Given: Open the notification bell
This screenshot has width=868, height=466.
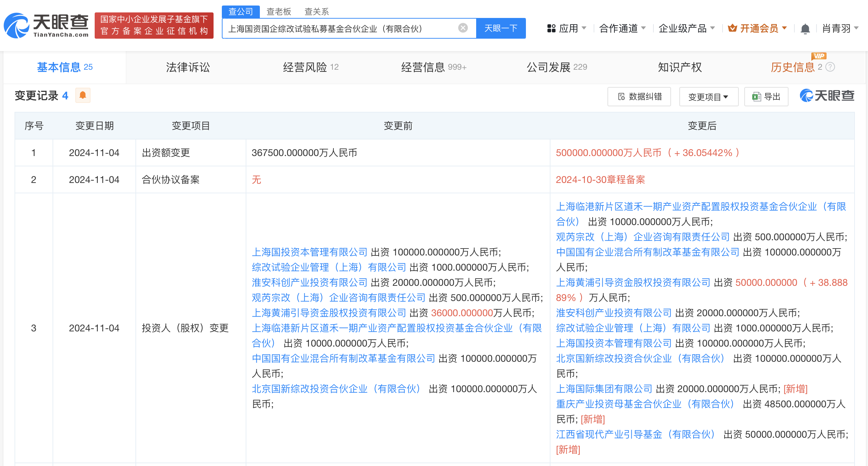Looking at the screenshot, I should tap(805, 29).
